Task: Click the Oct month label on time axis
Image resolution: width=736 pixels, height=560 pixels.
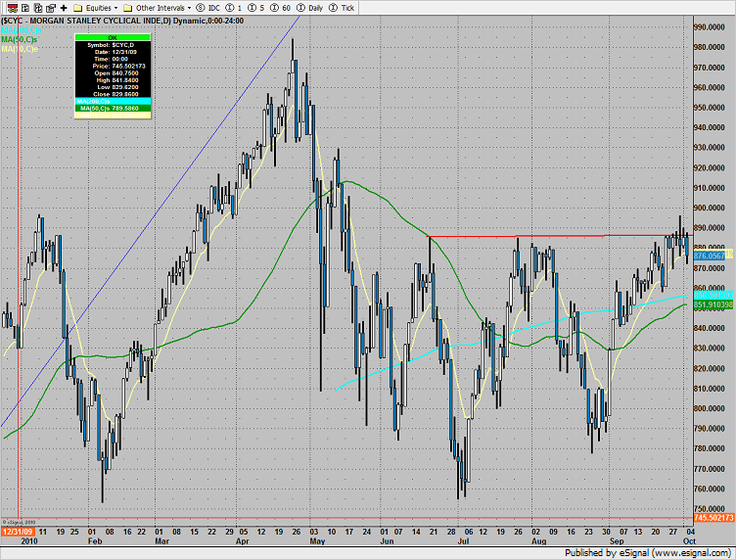Action: 689,541
